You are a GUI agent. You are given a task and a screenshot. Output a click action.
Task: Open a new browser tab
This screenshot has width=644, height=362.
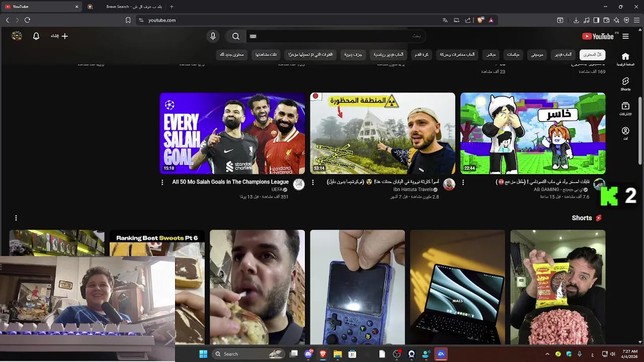172,7
